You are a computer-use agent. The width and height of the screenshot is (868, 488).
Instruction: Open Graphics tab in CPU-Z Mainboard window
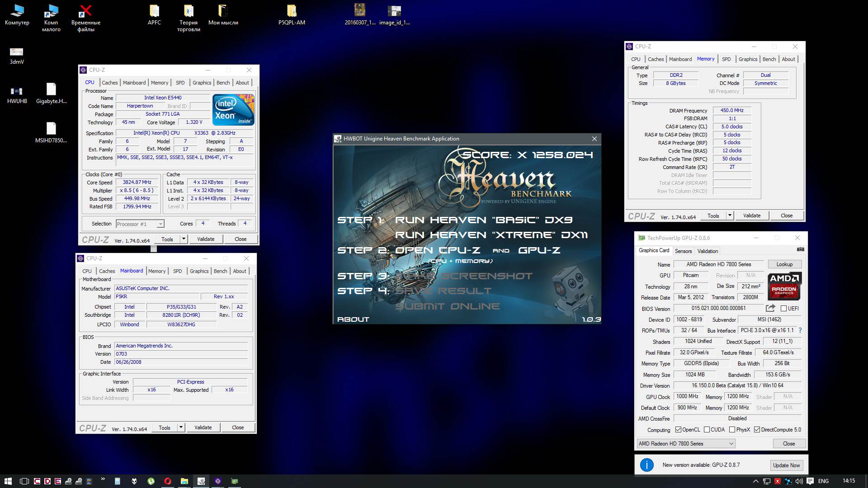(x=199, y=271)
